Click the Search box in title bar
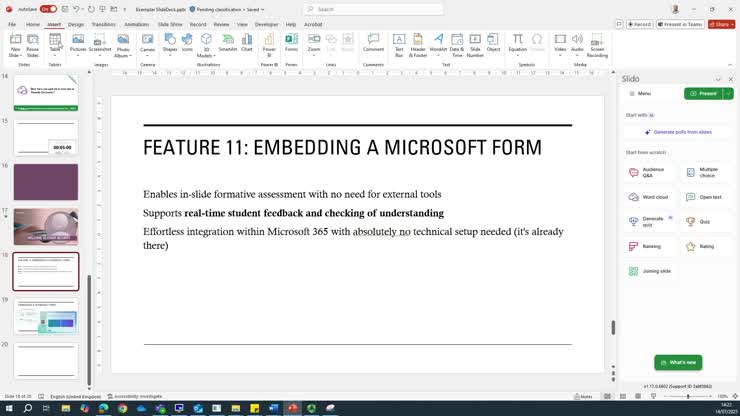This screenshot has width=740, height=416. coord(373,9)
